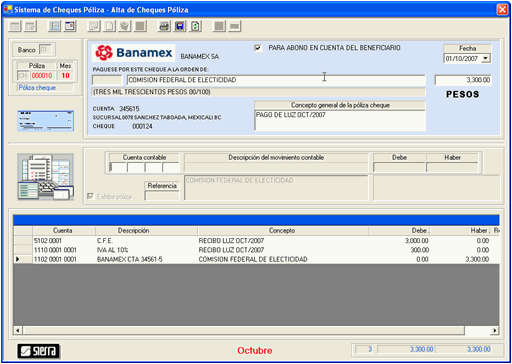Click the printer icon in the toolbar

click(164, 26)
